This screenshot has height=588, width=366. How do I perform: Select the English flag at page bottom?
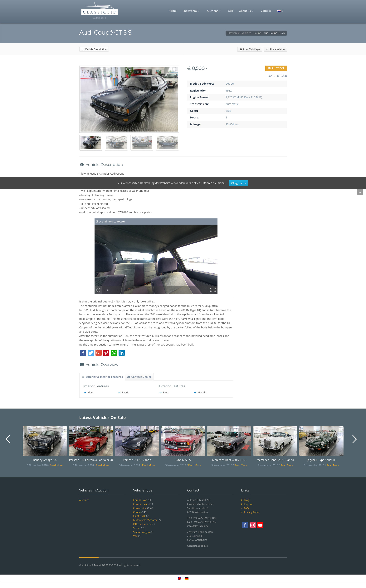coord(179,579)
